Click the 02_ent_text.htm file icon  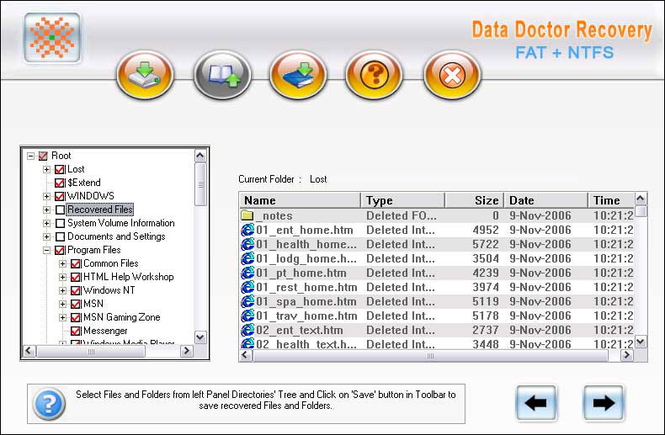click(247, 330)
